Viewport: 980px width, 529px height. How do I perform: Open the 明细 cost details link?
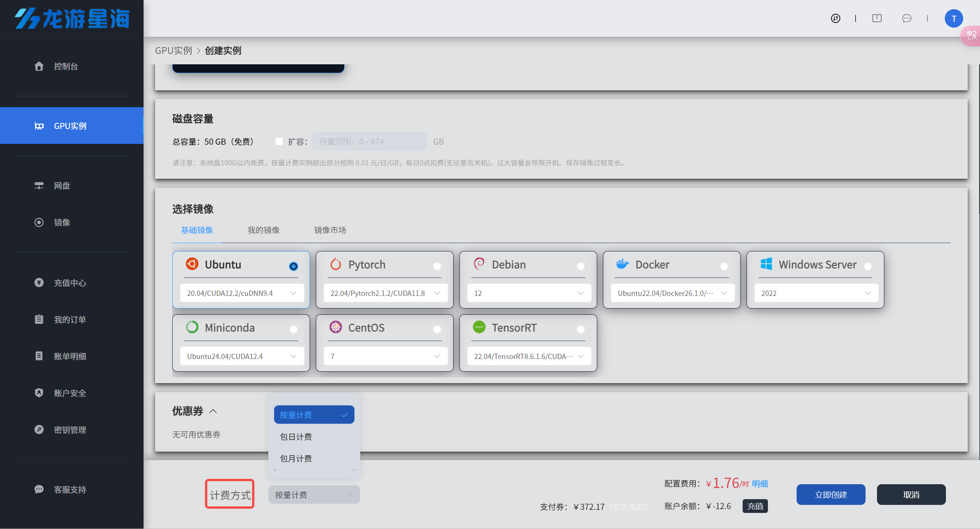point(760,484)
